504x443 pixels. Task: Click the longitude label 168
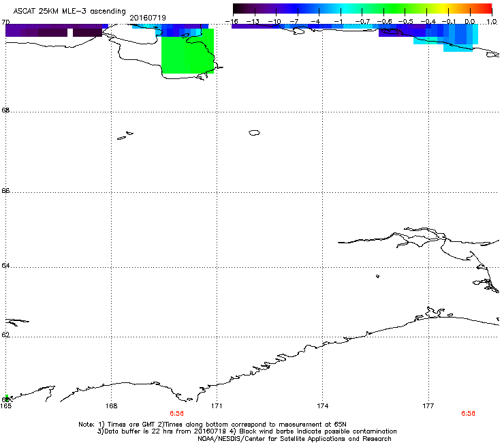111,406
